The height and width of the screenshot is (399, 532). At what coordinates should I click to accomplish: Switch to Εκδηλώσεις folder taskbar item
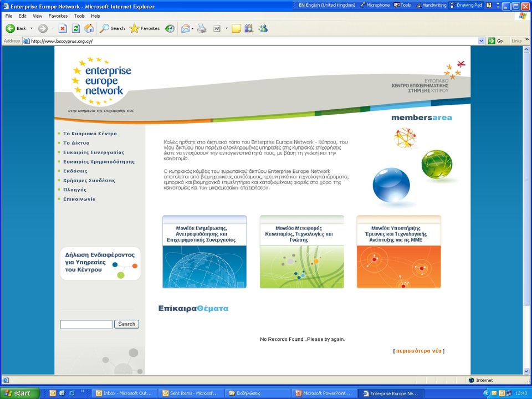(257, 393)
